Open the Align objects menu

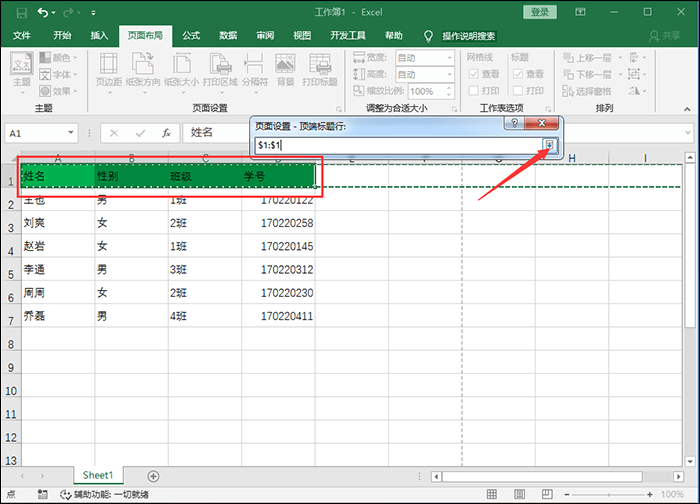click(637, 58)
